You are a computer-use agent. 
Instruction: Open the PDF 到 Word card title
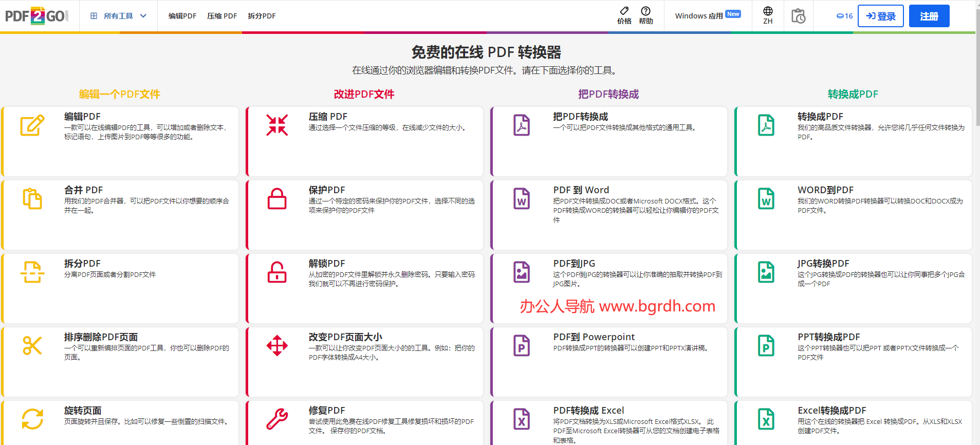point(581,190)
